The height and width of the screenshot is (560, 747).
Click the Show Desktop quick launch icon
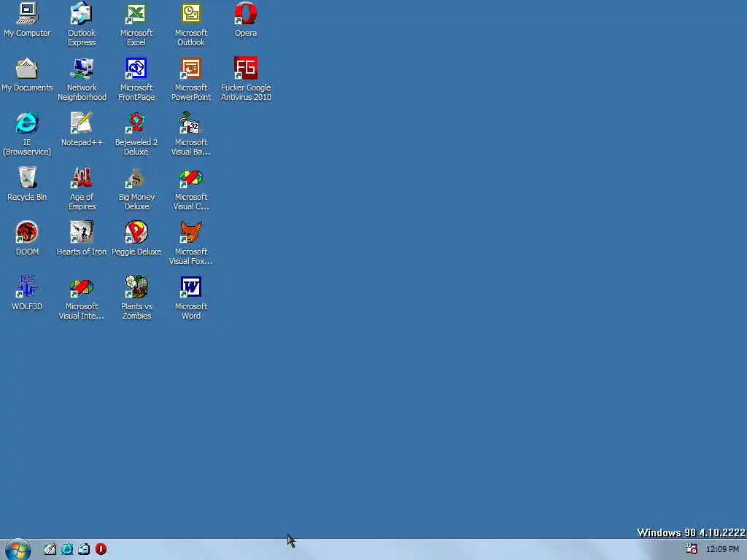point(50,549)
